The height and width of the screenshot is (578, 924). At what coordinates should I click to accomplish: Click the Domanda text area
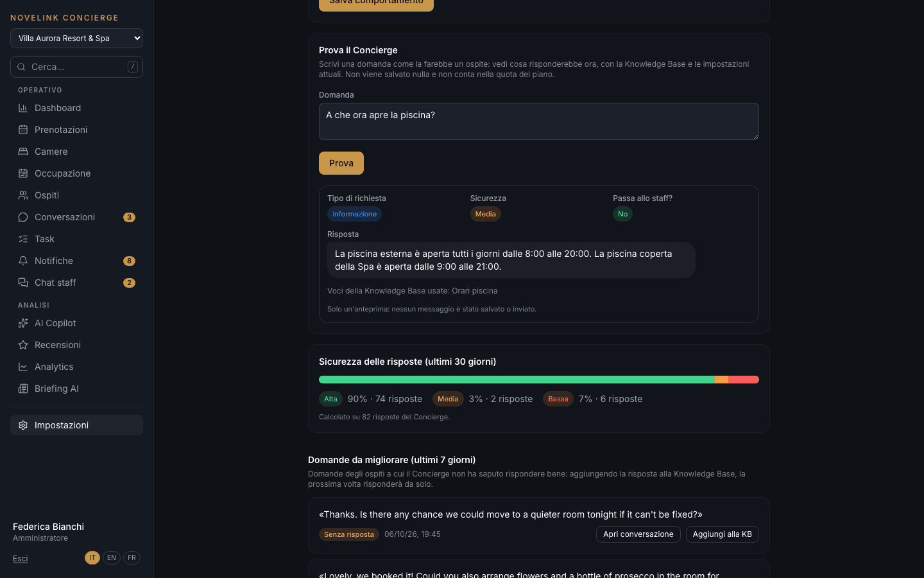(539, 121)
